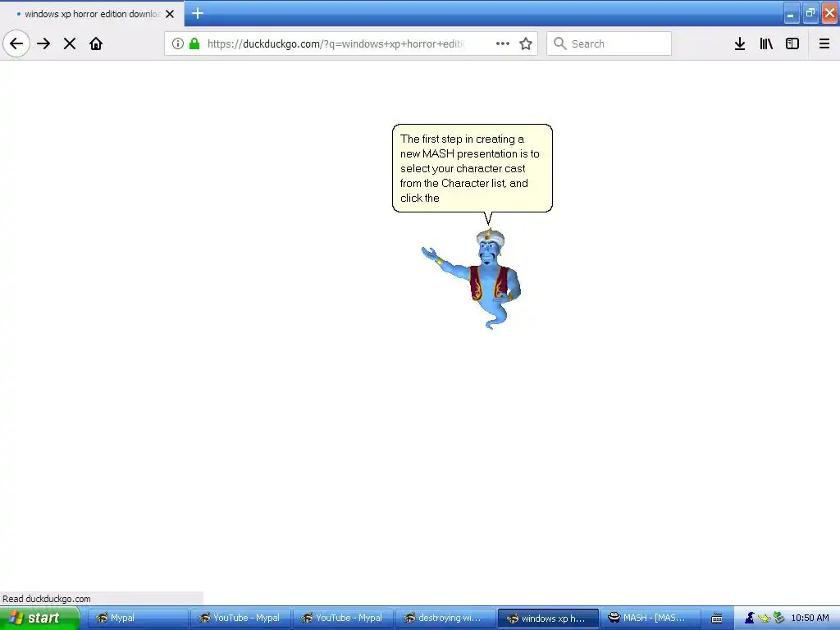The width and height of the screenshot is (840, 630).
Task: Show site information icon in address bar
Action: pos(178,43)
